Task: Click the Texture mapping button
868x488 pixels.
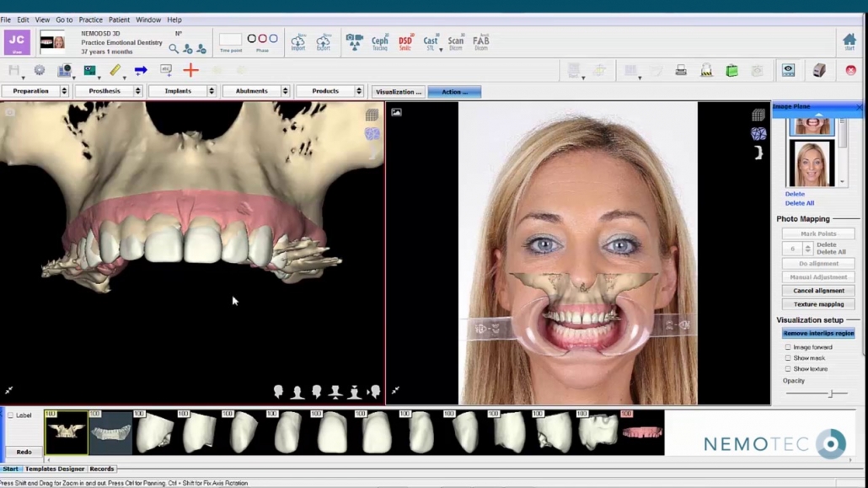Action: (x=817, y=304)
